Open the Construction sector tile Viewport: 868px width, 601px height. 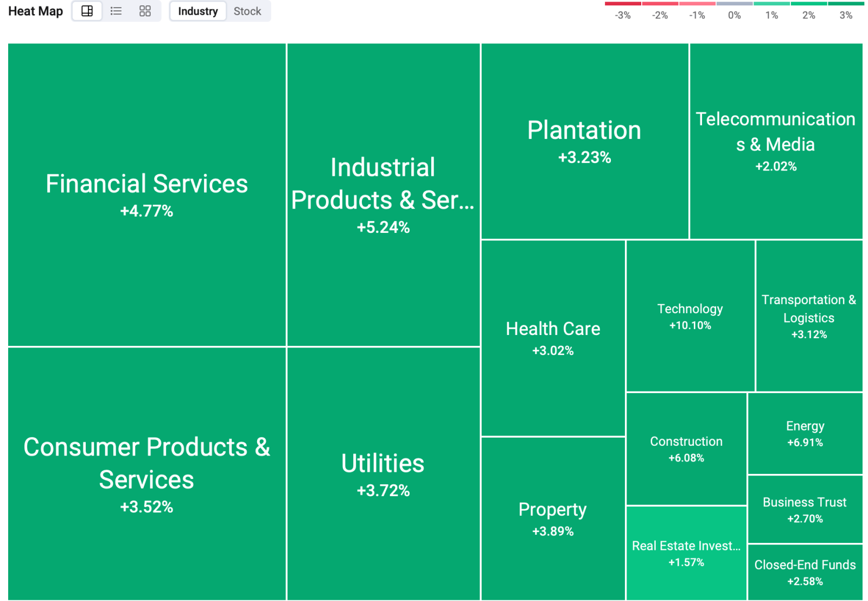(x=687, y=448)
